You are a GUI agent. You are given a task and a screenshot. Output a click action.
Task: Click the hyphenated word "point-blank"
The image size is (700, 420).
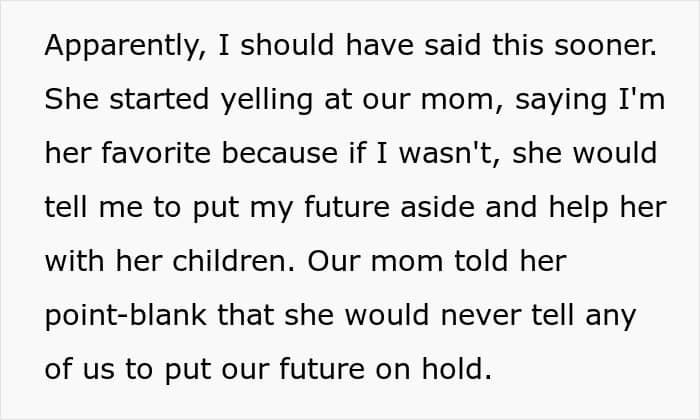tap(125, 316)
